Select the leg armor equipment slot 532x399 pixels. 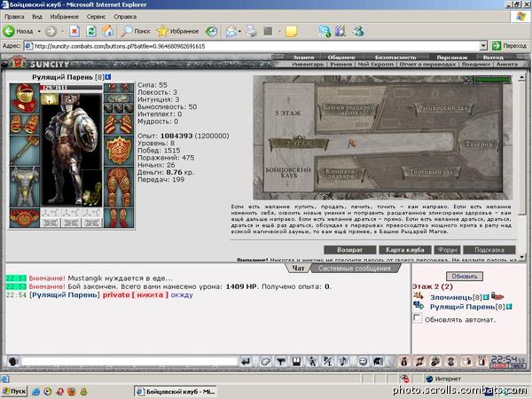click(119, 188)
